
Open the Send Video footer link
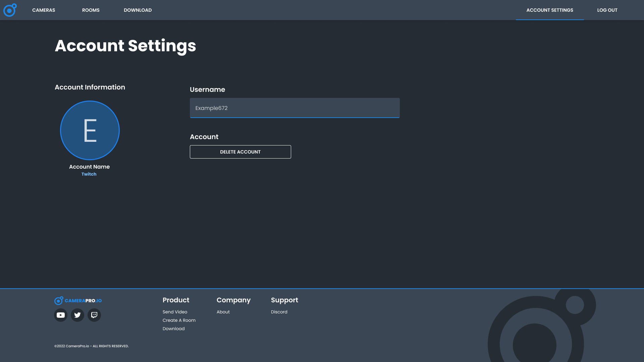pos(175,312)
